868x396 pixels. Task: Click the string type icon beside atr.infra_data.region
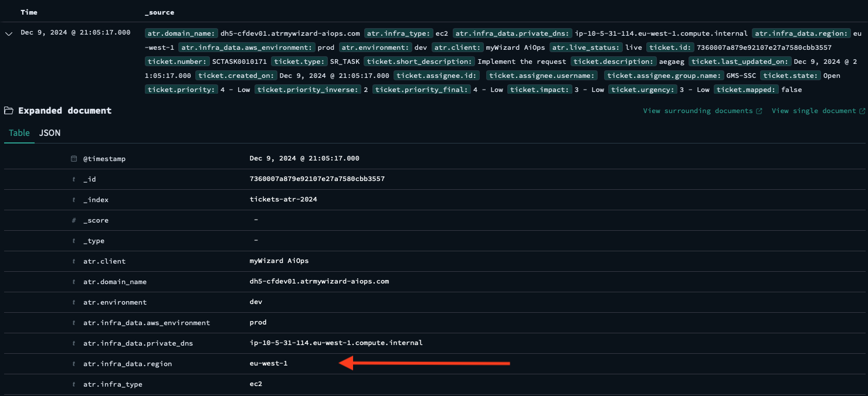click(x=73, y=363)
